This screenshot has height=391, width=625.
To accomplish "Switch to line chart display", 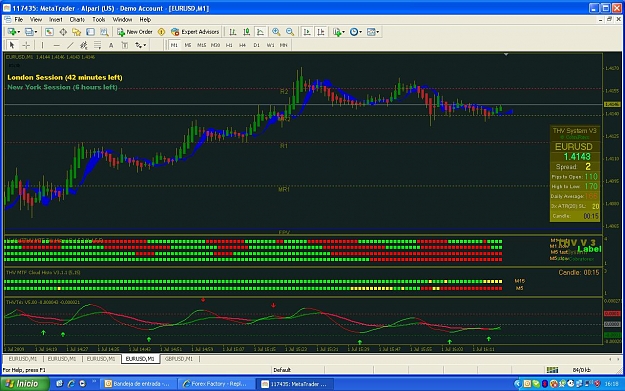I will [260, 32].
